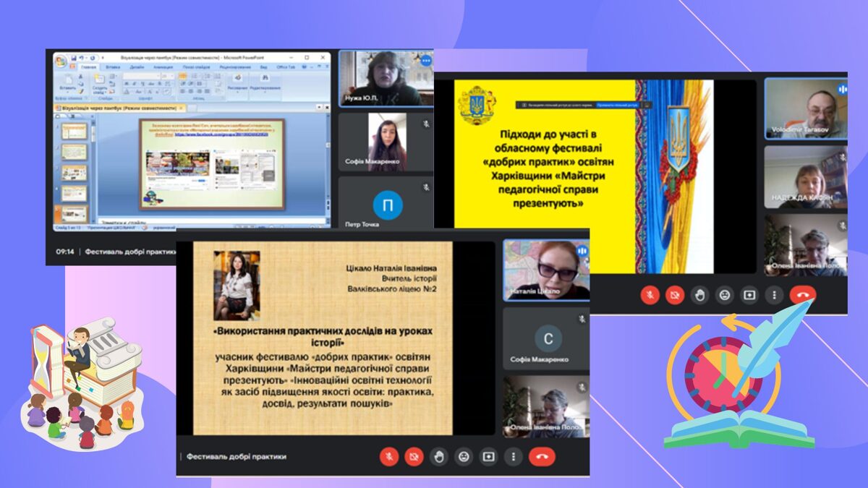The width and height of the screenshot is (868, 488).
Task: Click Фестиваль добрі практики title beside 09:14
Action: [130, 252]
